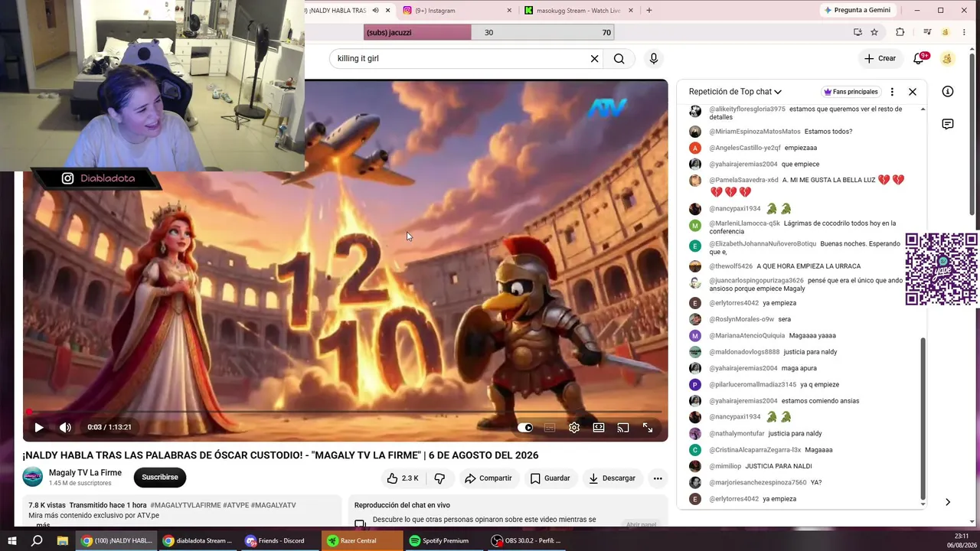Screen dimensions: 980x551
Task: Open Chrome media controls icon
Action: point(926,32)
